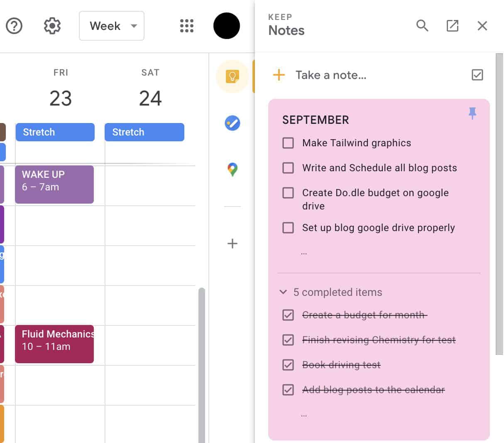Open Calendar help
504x443 pixels.
point(14,26)
